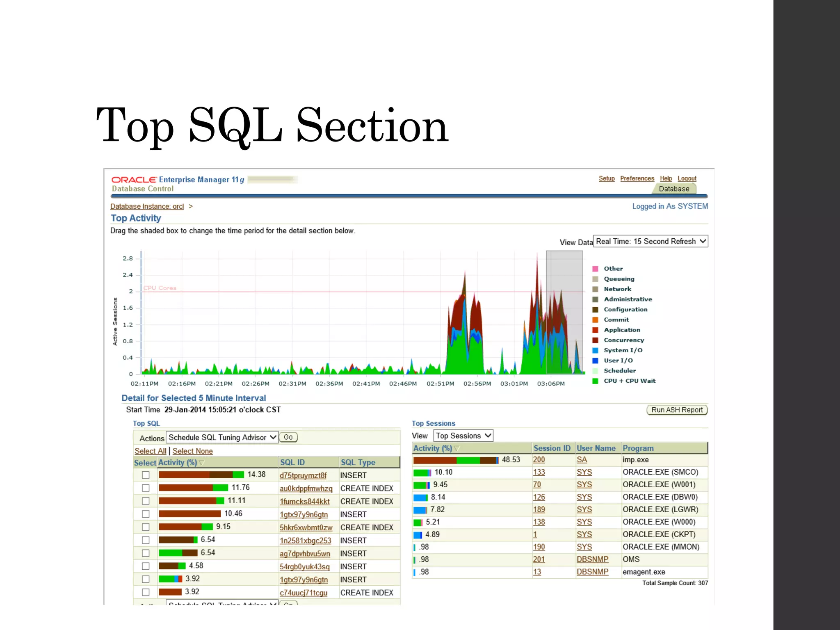The image size is (840, 630).
Task: Click the System I/O legend swatch
Action: click(595, 350)
